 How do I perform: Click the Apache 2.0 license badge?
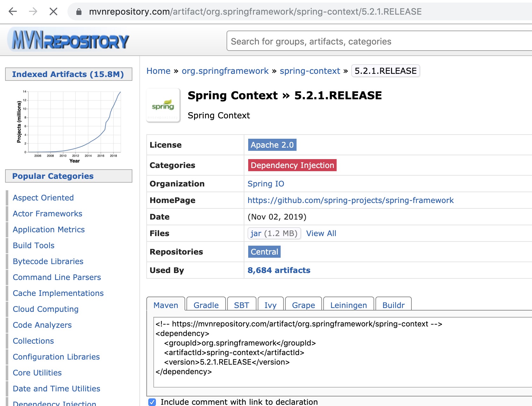pyautogui.click(x=272, y=145)
